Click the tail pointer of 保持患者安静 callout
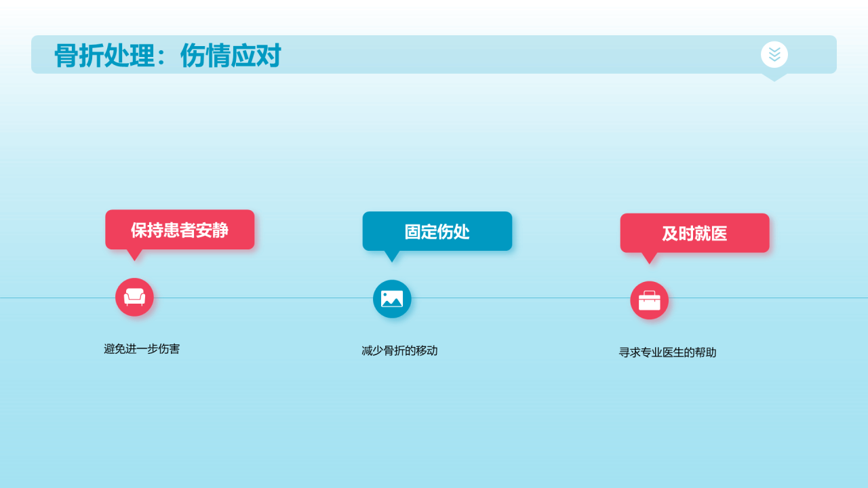The width and height of the screenshot is (868, 488). point(135,254)
